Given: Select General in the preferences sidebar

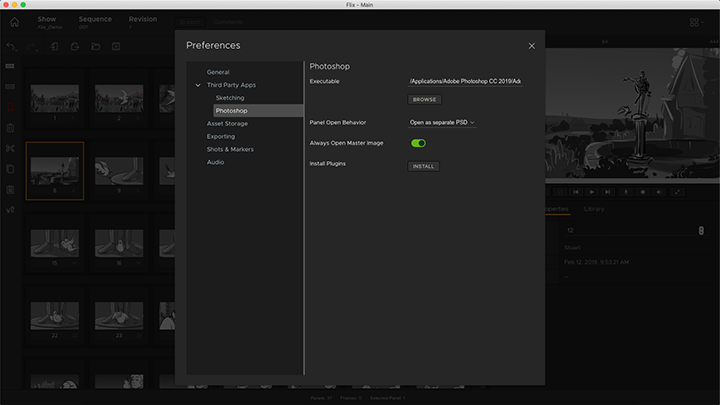Looking at the screenshot, I should [x=218, y=72].
